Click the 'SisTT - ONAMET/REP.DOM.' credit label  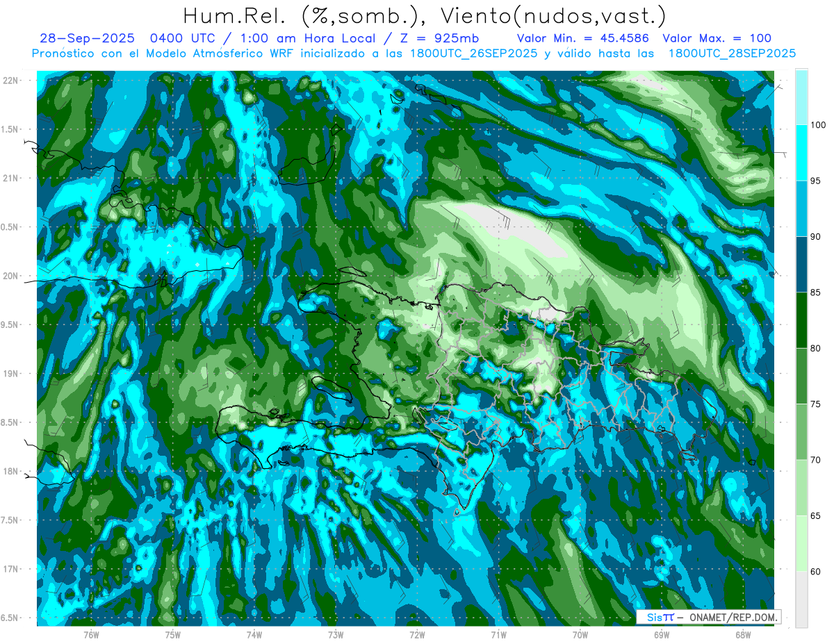[x=708, y=617]
